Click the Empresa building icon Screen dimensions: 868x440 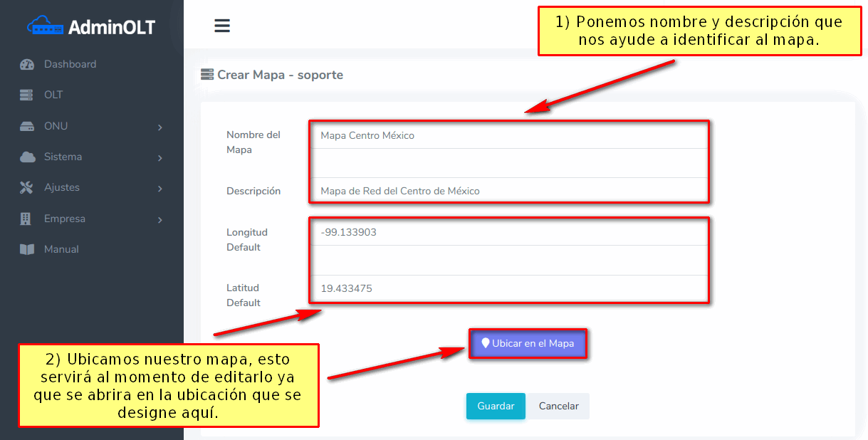click(27, 219)
